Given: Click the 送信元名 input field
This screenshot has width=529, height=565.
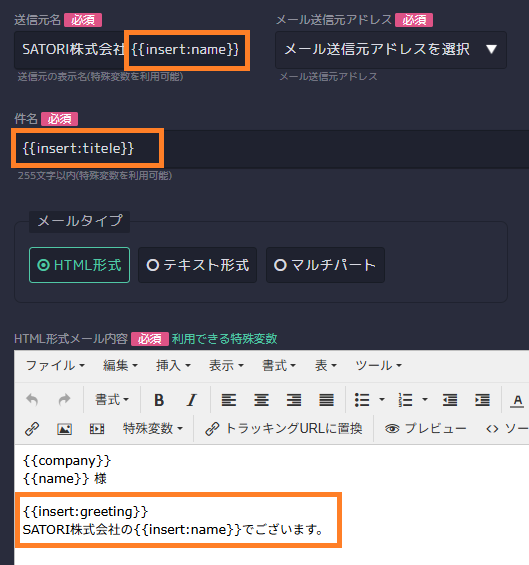Looking at the screenshot, I should 131,50.
